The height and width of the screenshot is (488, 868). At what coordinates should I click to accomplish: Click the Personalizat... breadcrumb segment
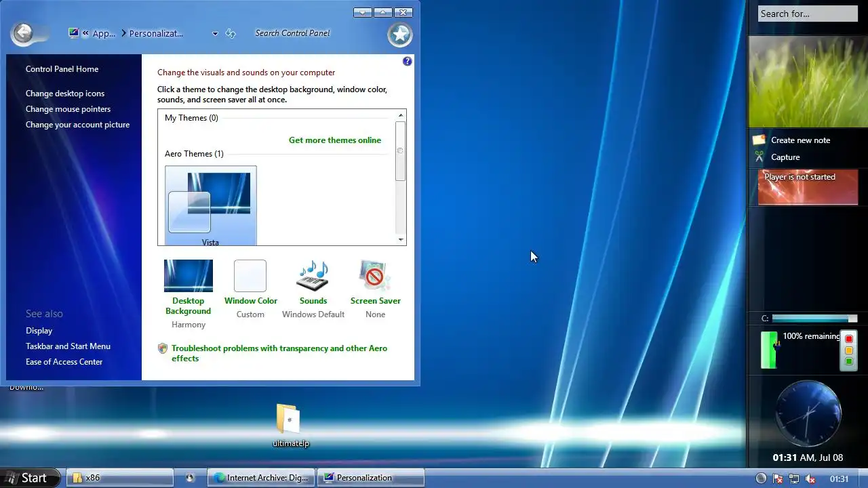(x=156, y=33)
